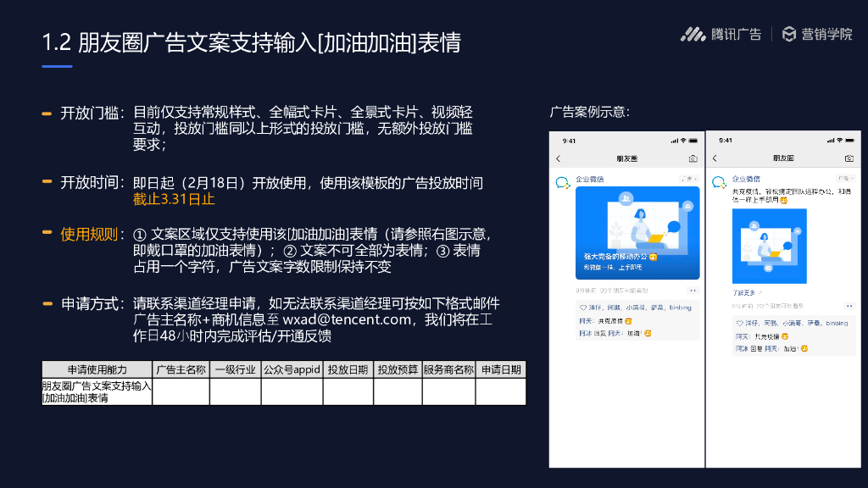Tap masked emoji in right phone ad text
868x488 pixels.
[x=783, y=200]
